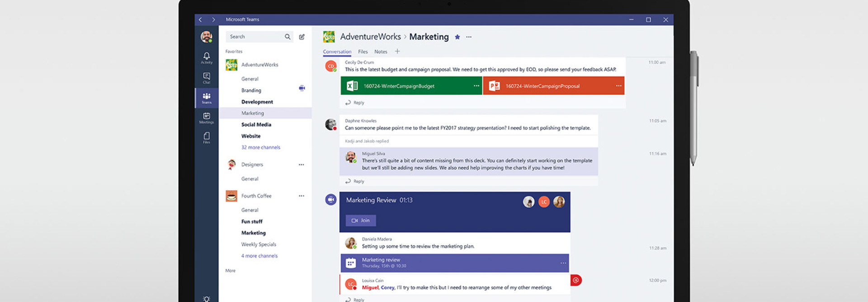Click the LC participant avatar in meeting banner
Viewport: 868px width, 302px height.
click(544, 202)
